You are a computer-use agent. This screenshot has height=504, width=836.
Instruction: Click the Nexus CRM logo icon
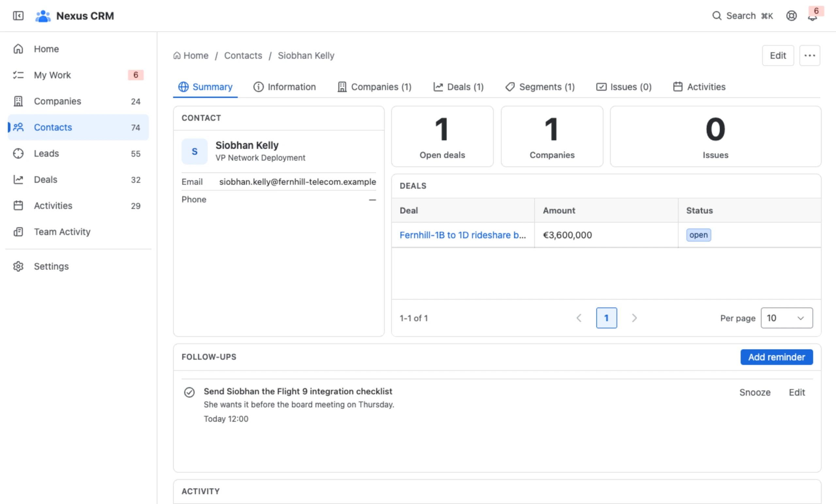[43, 16]
